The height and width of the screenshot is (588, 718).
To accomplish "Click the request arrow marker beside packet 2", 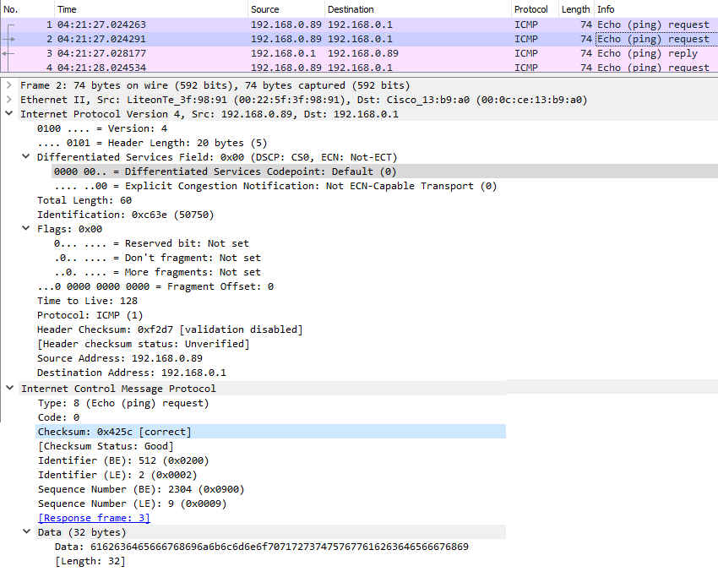I will click(10, 39).
